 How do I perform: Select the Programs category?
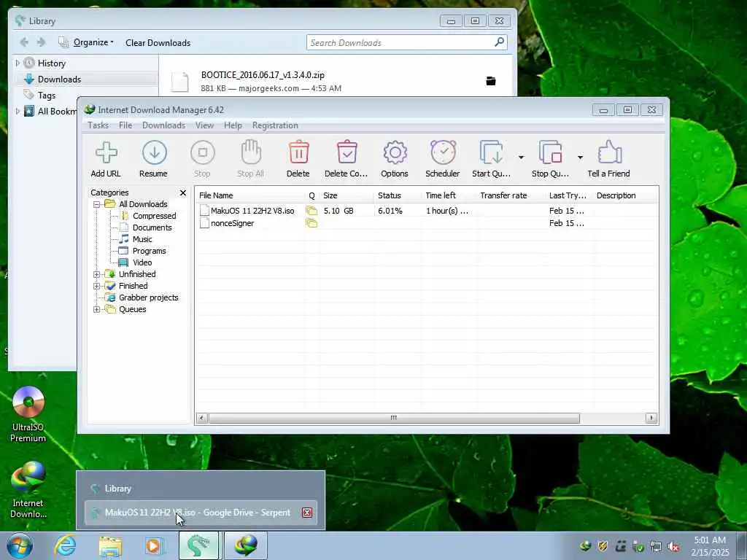149,251
